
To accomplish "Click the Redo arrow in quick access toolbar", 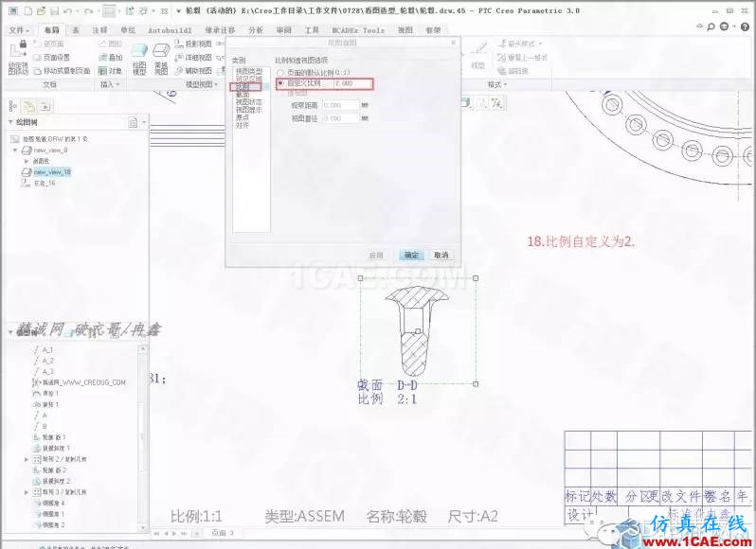I will coord(88,10).
